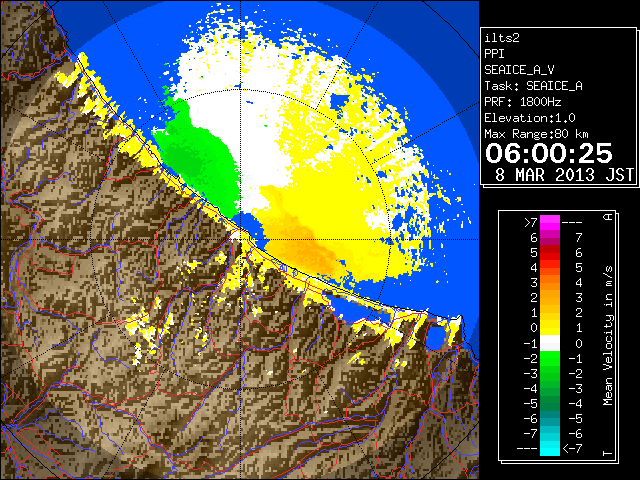Click the 'T' letter at legend bottom
The image size is (640, 480).
pyautogui.click(x=608, y=453)
